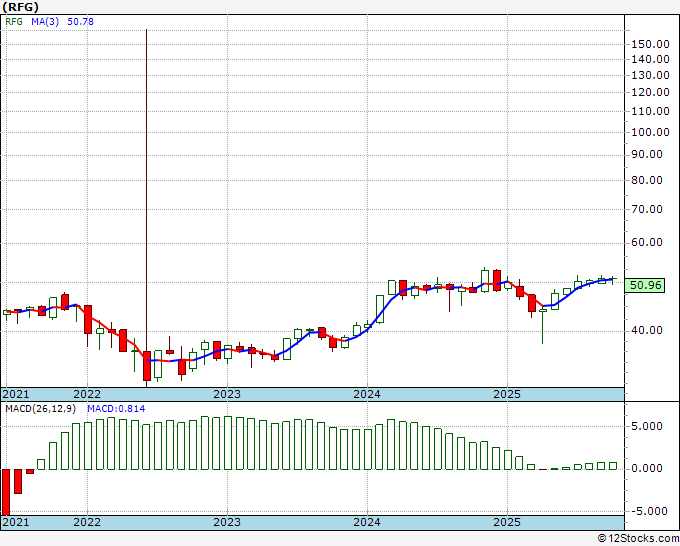Click 2025 on the price chart timeline

point(507,394)
